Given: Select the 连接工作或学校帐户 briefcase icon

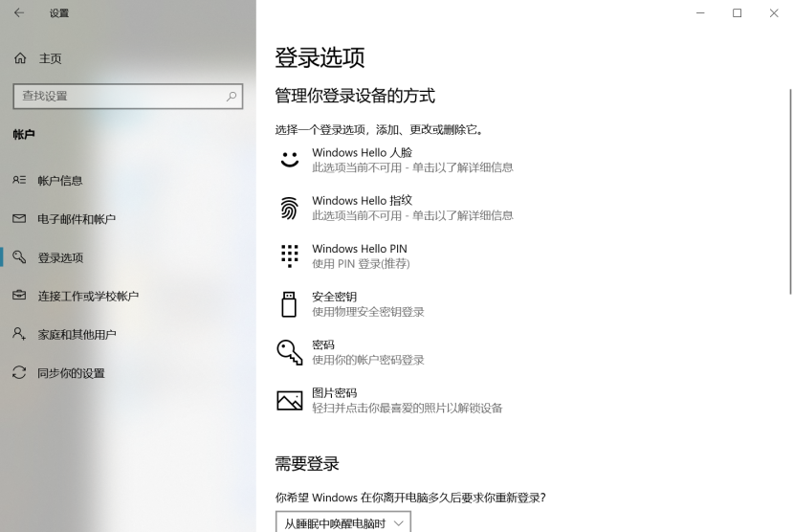Looking at the screenshot, I should tap(19, 295).
